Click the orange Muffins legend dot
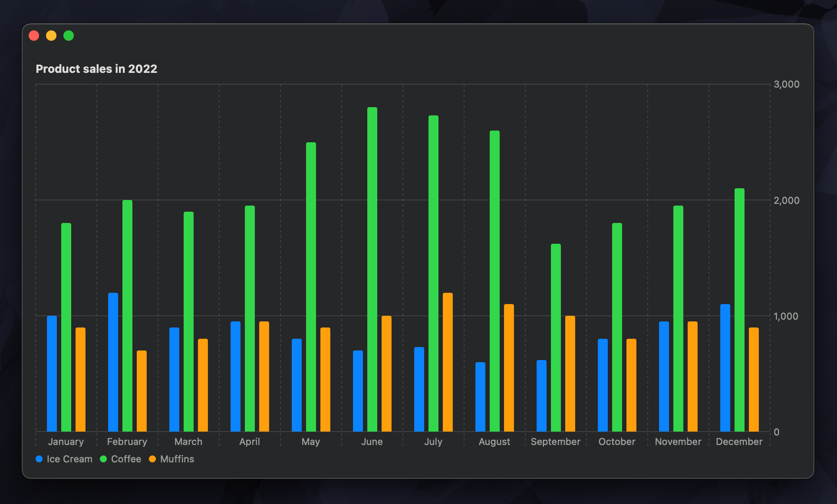Image resolution: width=837 pixels, height=504 pixels. 152,458
